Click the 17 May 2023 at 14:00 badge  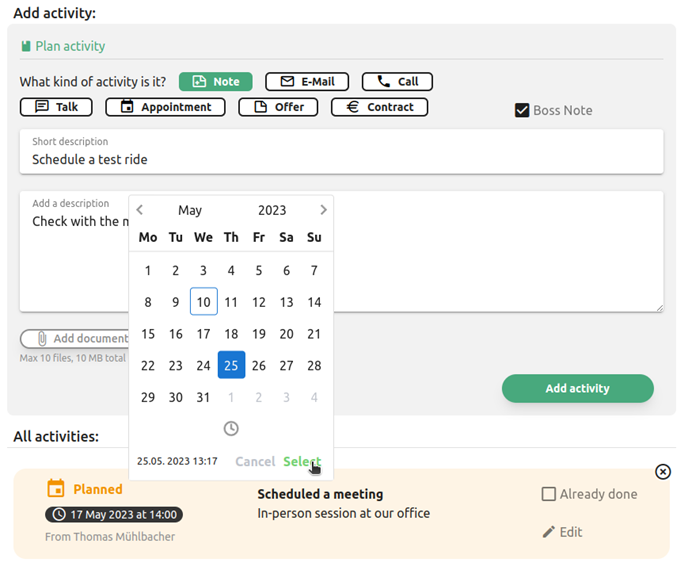[x=114, y=515]
